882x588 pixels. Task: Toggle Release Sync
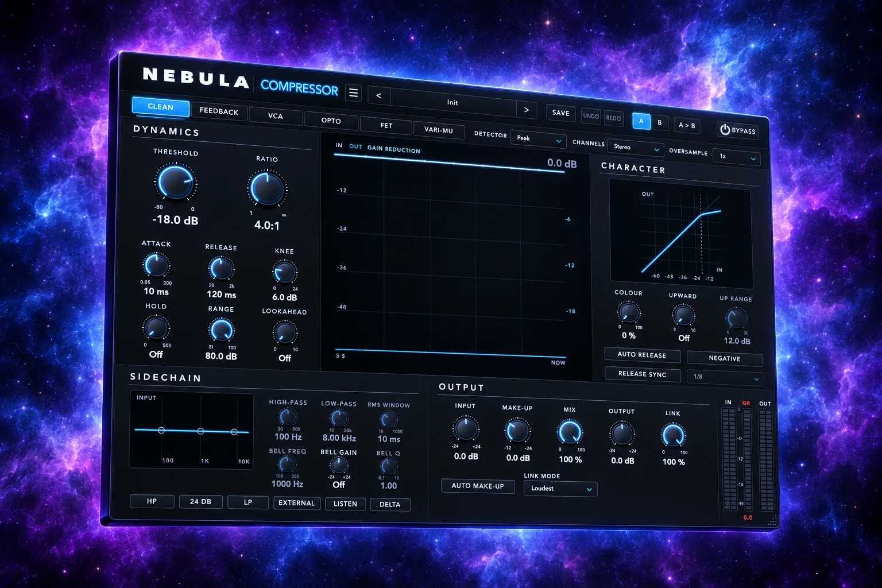pos(642,374)
